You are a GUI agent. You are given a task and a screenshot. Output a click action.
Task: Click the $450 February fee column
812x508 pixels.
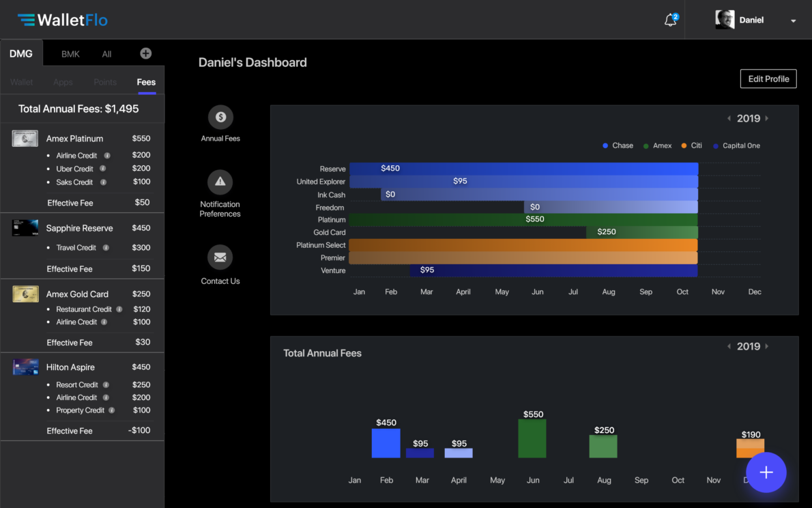point(386,442)
